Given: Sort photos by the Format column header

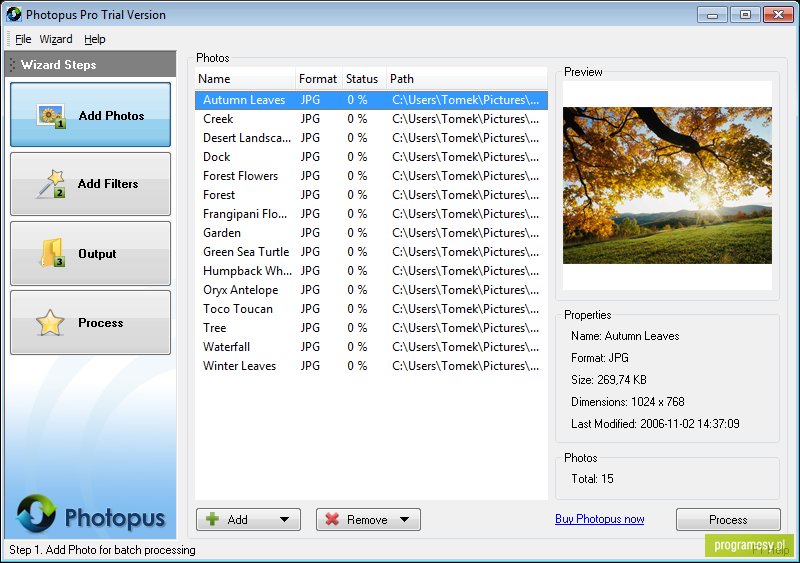Looking at the screenshot, I should 318,79.
